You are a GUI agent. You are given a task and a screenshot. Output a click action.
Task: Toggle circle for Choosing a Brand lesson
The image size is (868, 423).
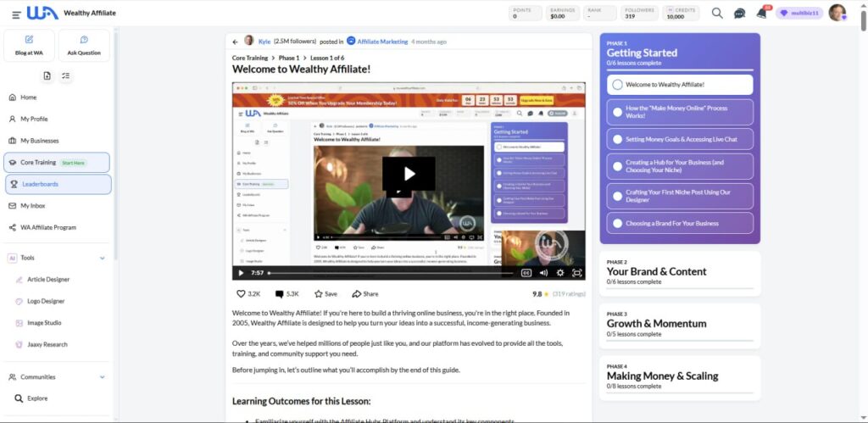click(x=617, y=224)
